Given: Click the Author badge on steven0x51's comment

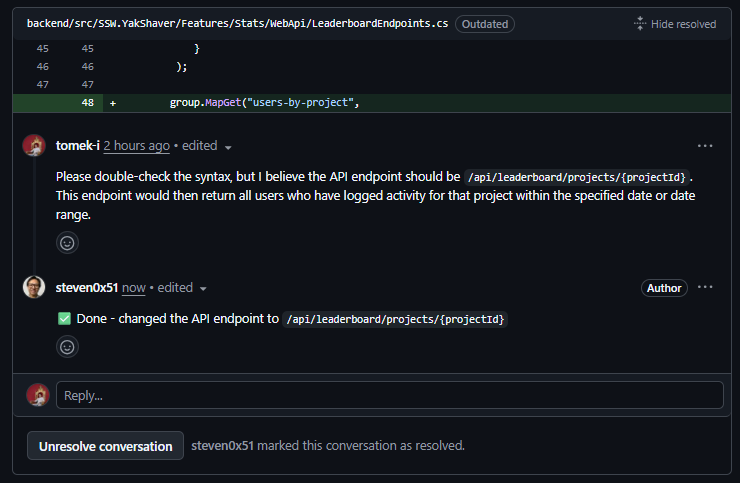Looking at the screenshot, I should (664, 288).
